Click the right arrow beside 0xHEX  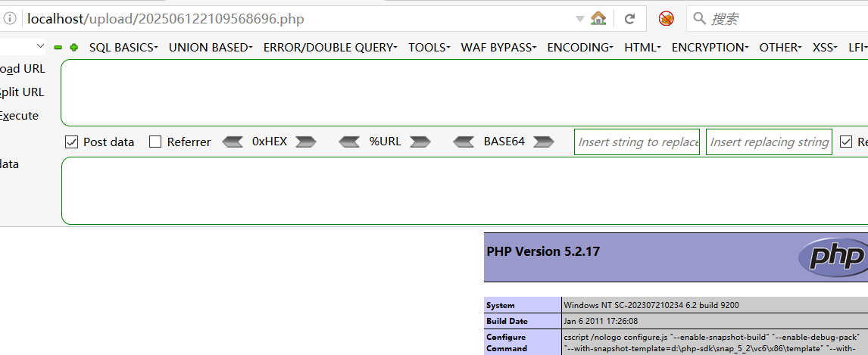(x=305, y=142)
